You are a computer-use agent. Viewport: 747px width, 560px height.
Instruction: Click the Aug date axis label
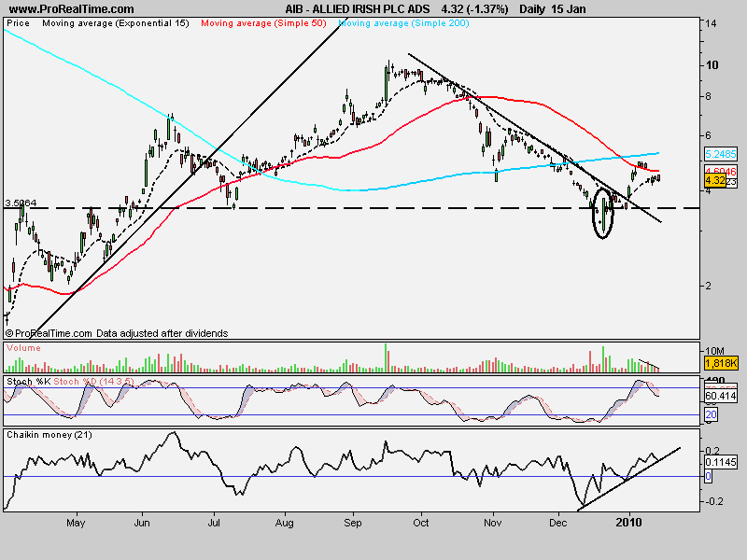coord(285,523)
